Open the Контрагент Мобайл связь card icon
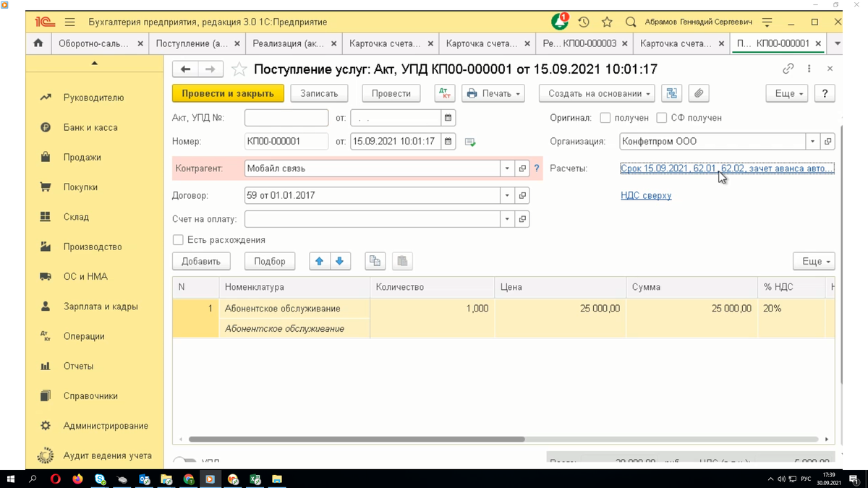 click(522, 168)
